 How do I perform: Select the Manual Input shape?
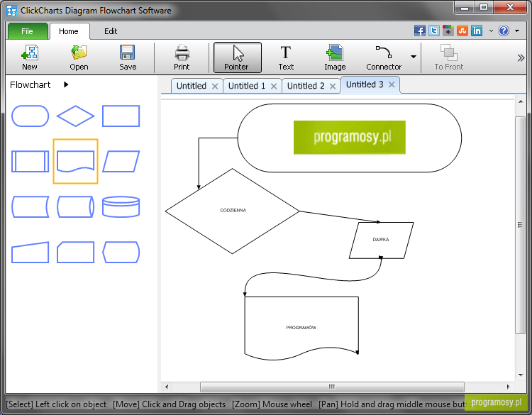pyautogui.click(x=31, y=252)
